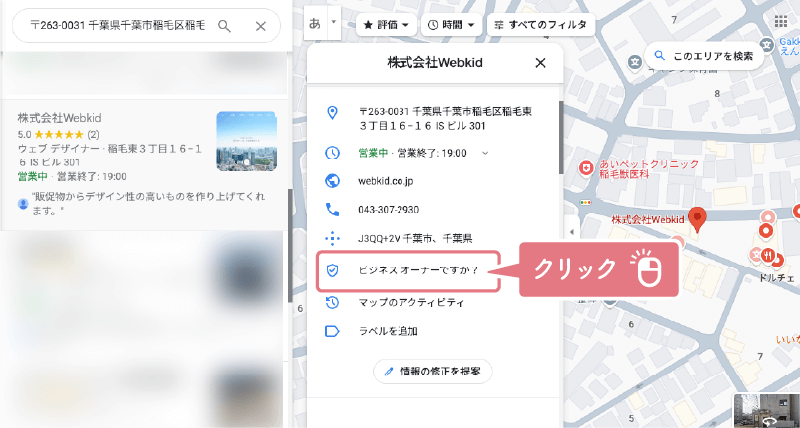Click the detail panel scrollbar
The height and width of the screenshot is (428, 800).
pos(561,138)
